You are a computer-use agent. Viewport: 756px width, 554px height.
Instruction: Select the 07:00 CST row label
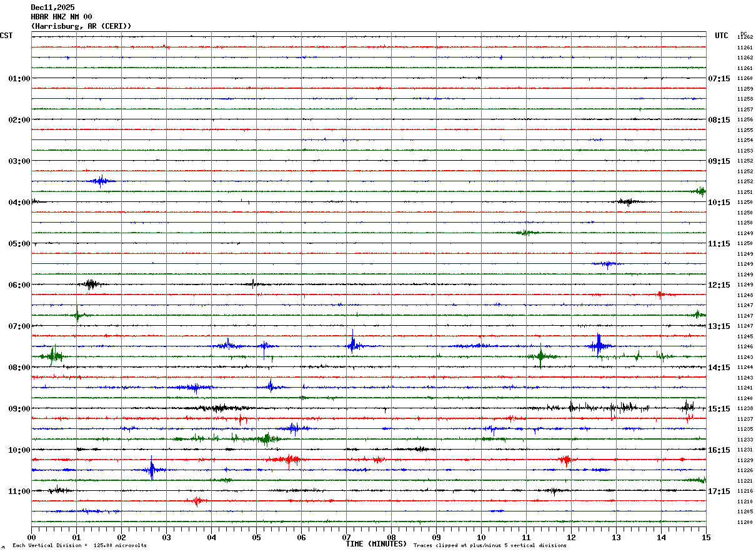19,326
